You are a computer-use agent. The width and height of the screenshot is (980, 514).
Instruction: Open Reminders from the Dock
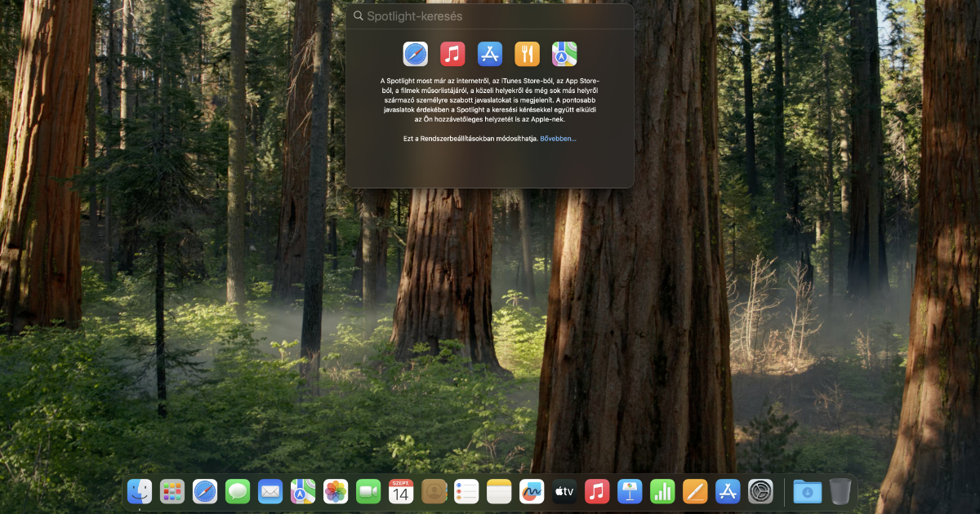coord(466,491)
